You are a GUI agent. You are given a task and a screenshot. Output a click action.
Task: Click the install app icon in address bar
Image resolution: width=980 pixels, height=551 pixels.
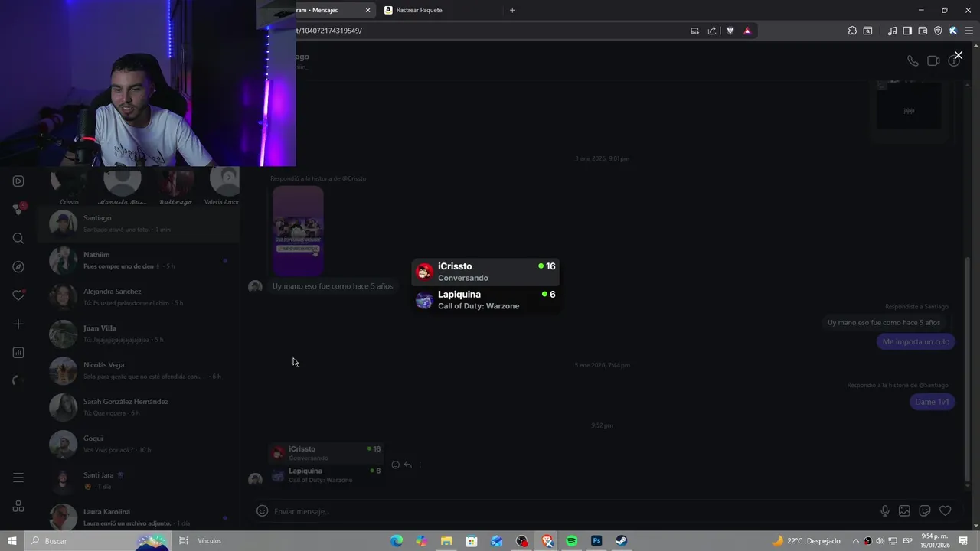point(694,31)
